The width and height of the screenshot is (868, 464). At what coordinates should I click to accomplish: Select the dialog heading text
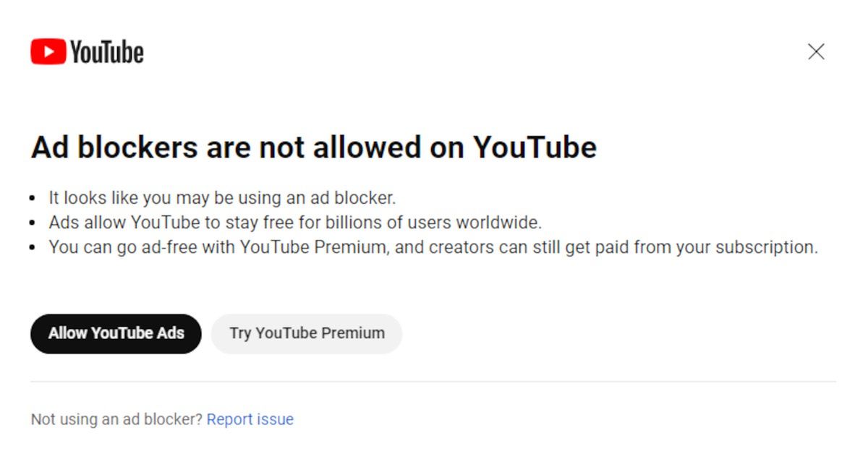313,147
